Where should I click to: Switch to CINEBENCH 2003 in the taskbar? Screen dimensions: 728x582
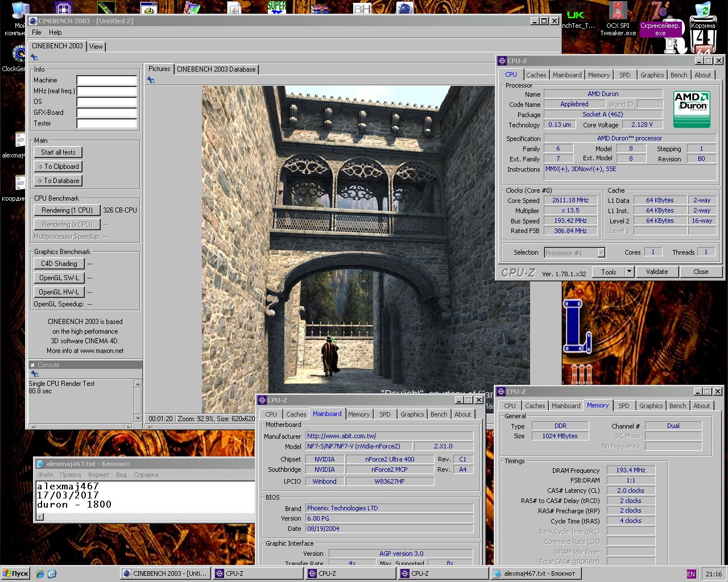[x=166, y=573]
